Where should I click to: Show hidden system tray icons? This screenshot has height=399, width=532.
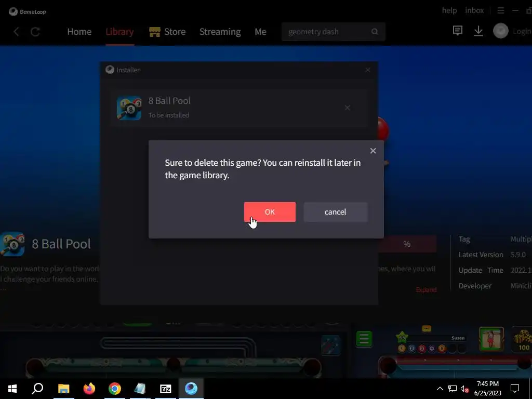pos(440,389)
